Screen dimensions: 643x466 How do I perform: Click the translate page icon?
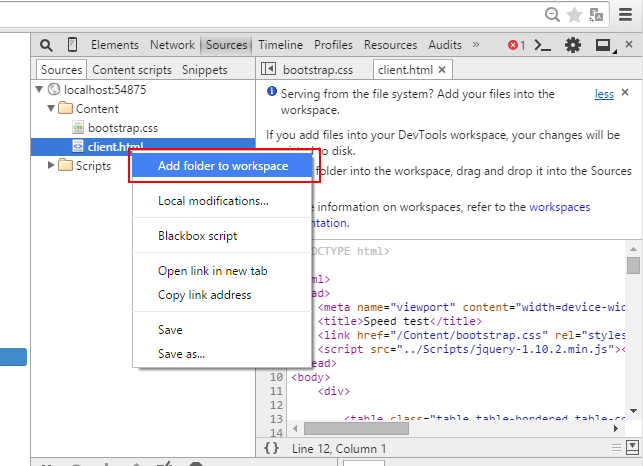click(596, 15)
